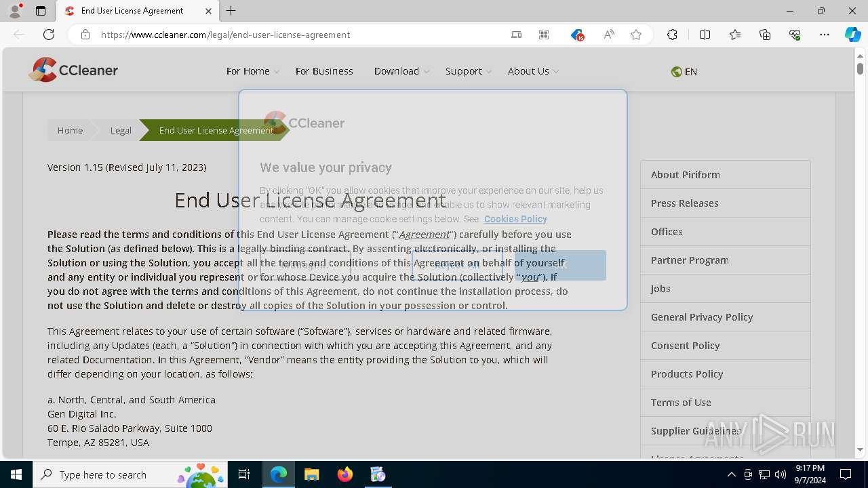The height and width of the screenshot is (488, 868).
Task: Switch to Microsoft Edge on the taskbar
Action: click(x=278, y=474)
